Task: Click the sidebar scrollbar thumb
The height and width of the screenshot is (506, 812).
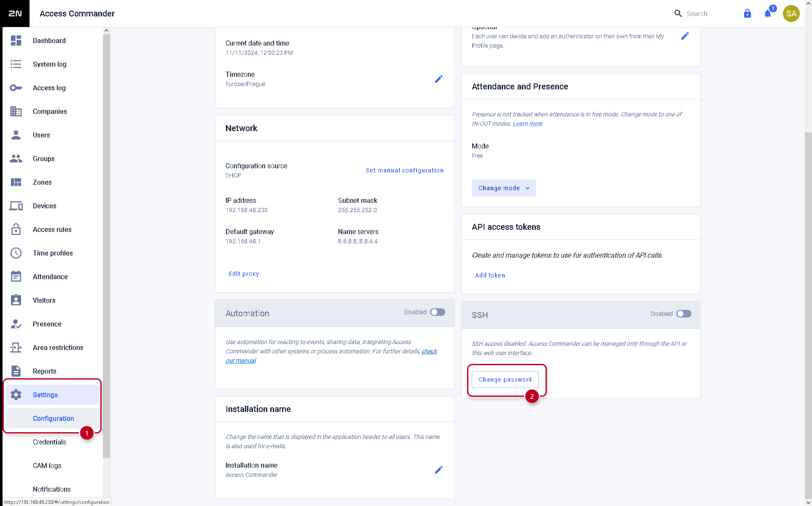Action: [106, 246]
